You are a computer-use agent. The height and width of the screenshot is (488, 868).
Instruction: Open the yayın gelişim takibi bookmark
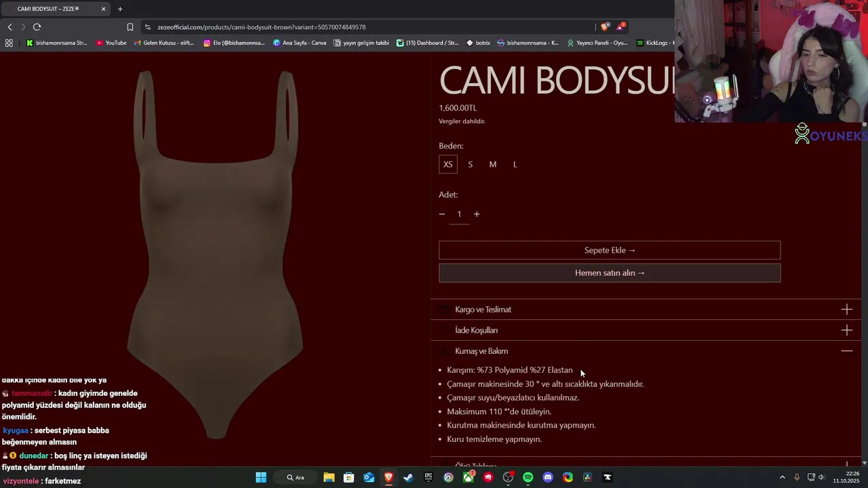(x=361, y=43)
